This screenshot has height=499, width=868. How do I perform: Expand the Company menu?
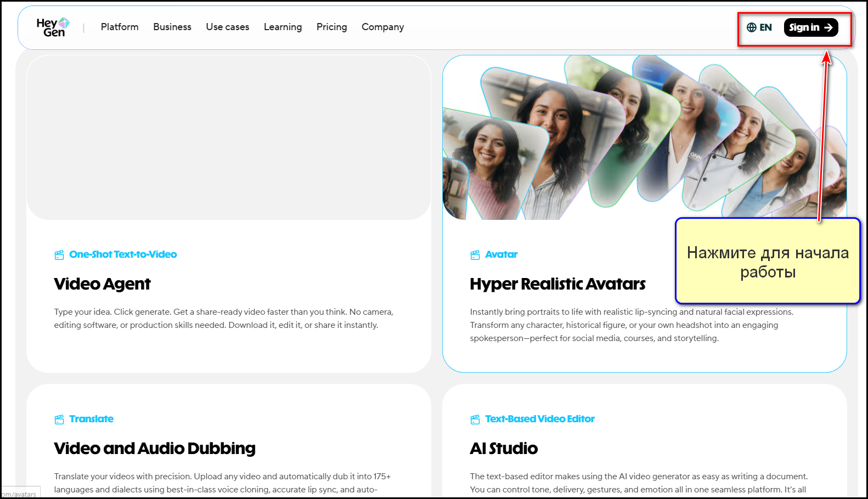(x=382, y=27)
